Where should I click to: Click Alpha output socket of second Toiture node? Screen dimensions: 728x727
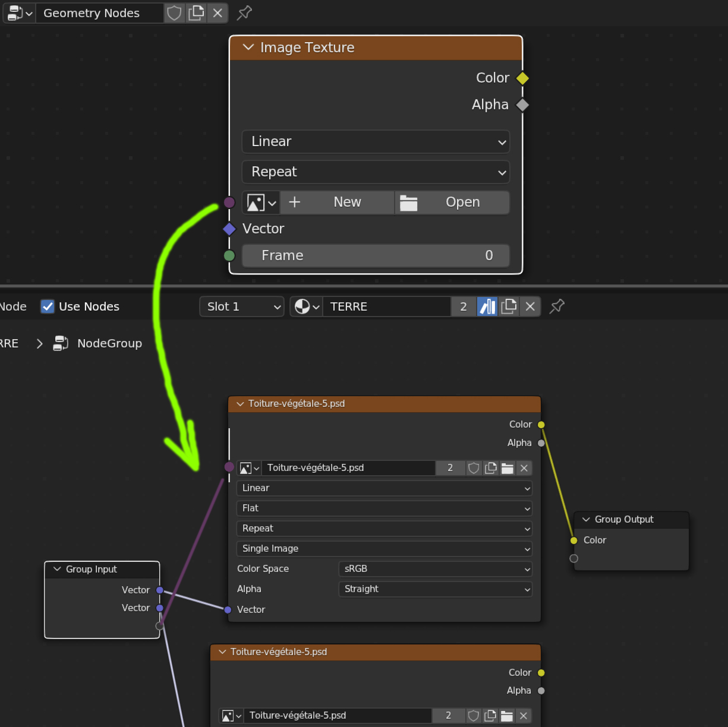541,691
